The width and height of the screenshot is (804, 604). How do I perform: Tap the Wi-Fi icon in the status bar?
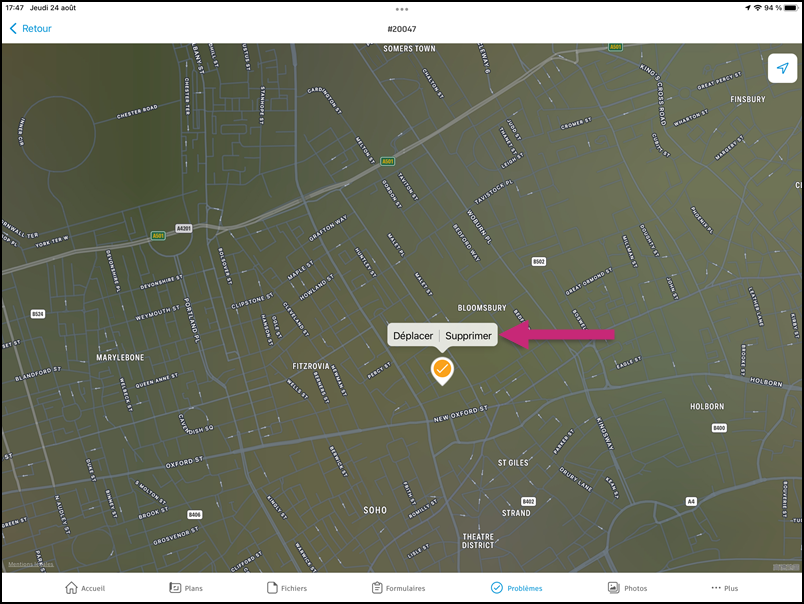click(x=757, y=8)
